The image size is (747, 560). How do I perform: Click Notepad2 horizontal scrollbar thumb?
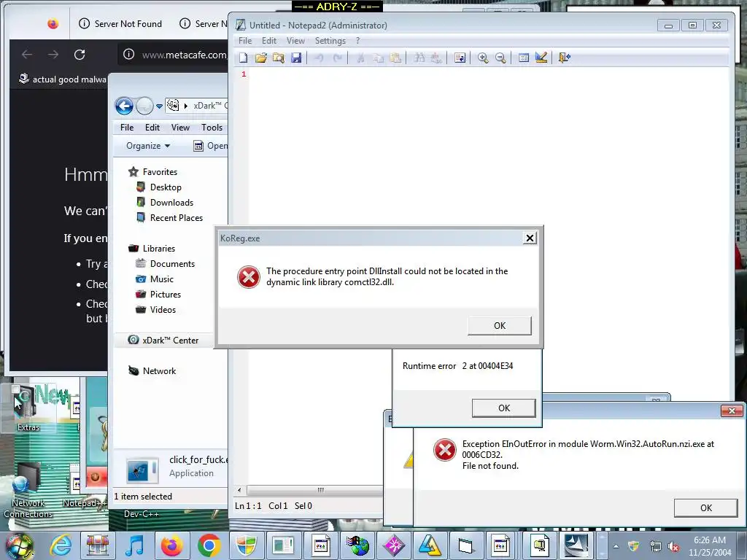point(321,490)
